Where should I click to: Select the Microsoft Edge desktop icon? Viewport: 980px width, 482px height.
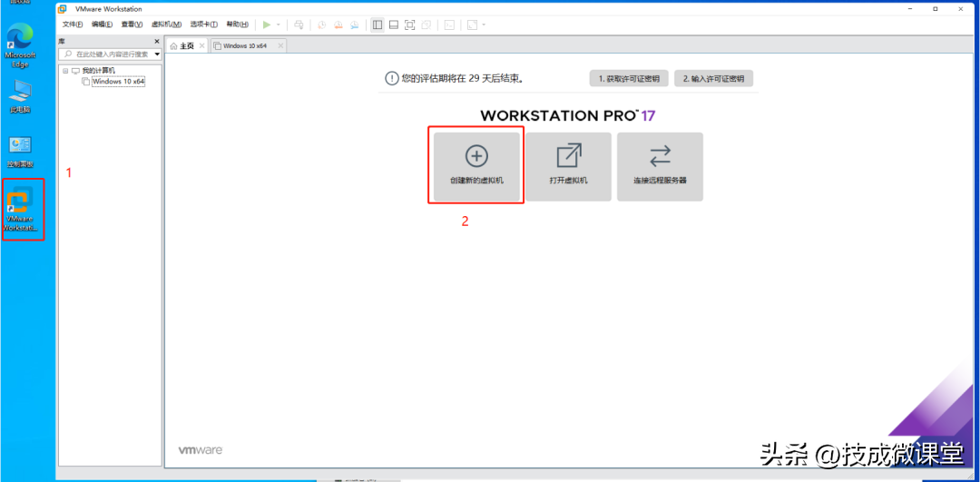[x=20, y=45]
